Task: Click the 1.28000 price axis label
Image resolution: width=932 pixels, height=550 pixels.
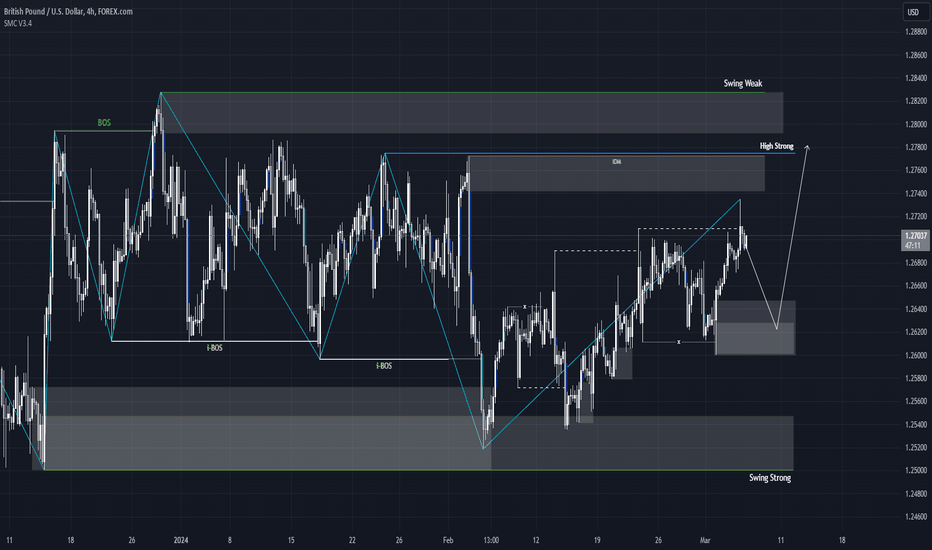Action: tap(916, 124)
